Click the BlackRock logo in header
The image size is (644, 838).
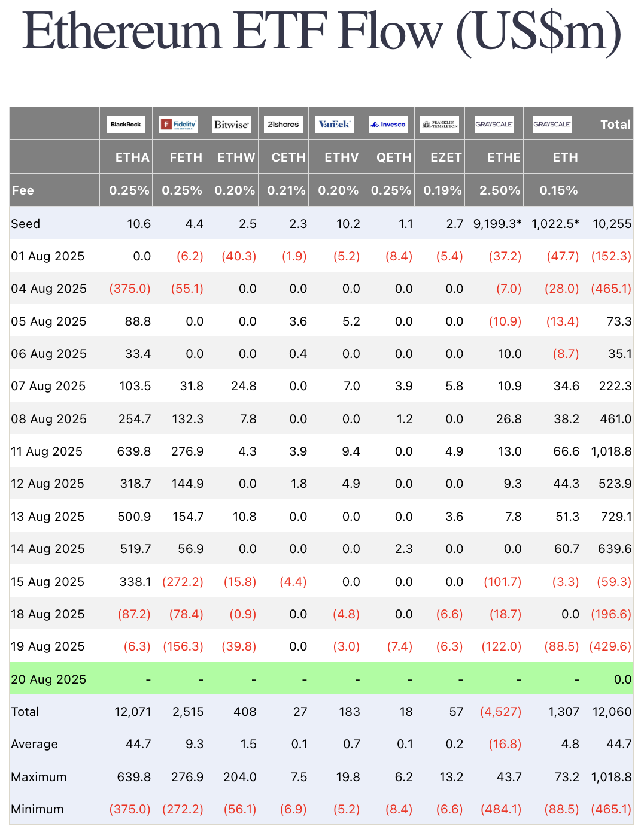126,125
